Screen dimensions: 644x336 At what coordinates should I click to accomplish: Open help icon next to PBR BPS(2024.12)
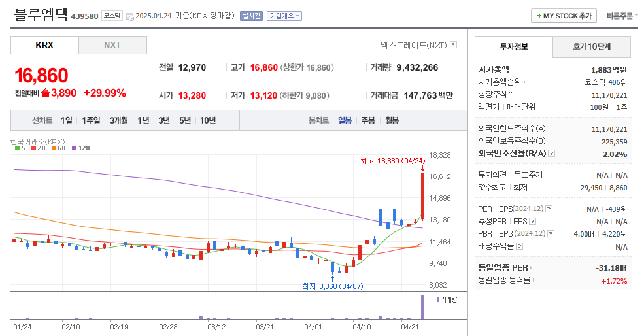(551, 234)
